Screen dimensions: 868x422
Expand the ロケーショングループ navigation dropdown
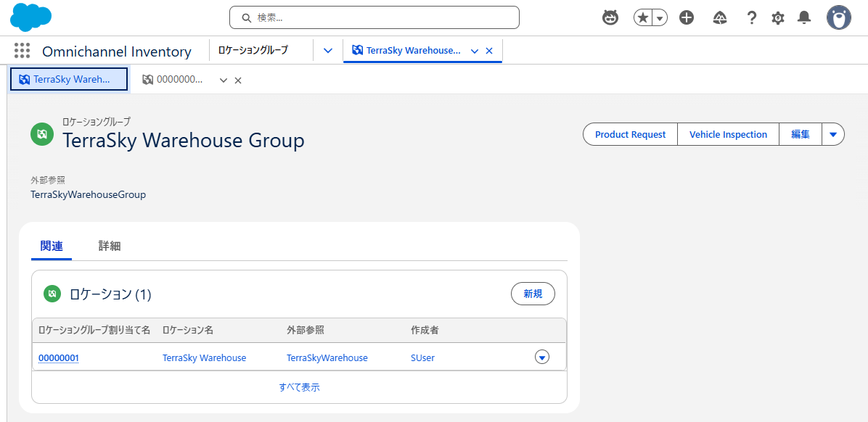pyautogui.click(x=328, y=51)
